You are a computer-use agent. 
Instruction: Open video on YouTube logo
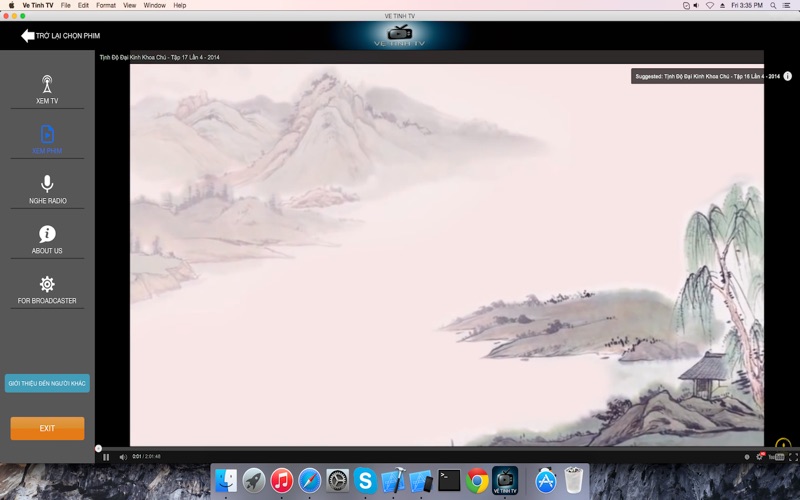click(x=776, y=457)
